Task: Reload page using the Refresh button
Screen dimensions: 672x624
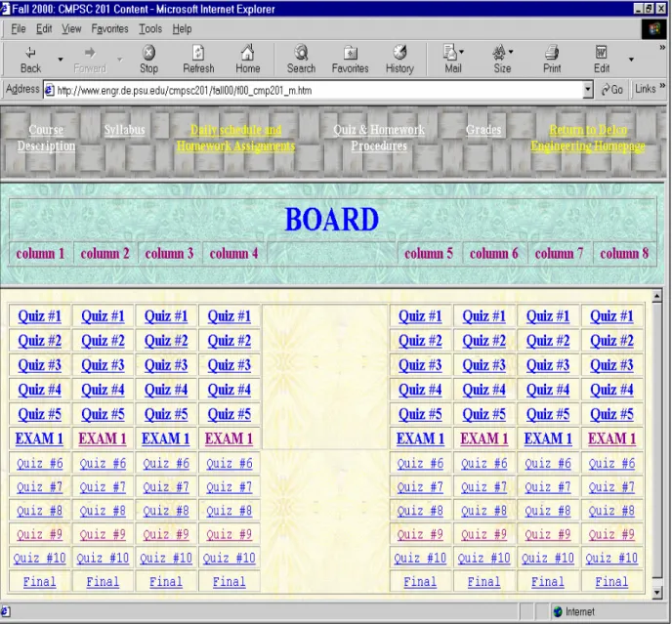Action: pos(198,60)
